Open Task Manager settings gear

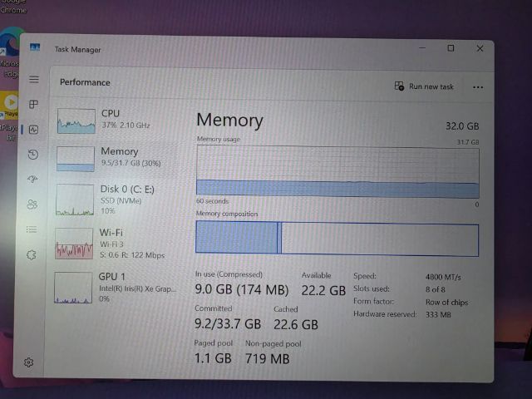point(28,362)
